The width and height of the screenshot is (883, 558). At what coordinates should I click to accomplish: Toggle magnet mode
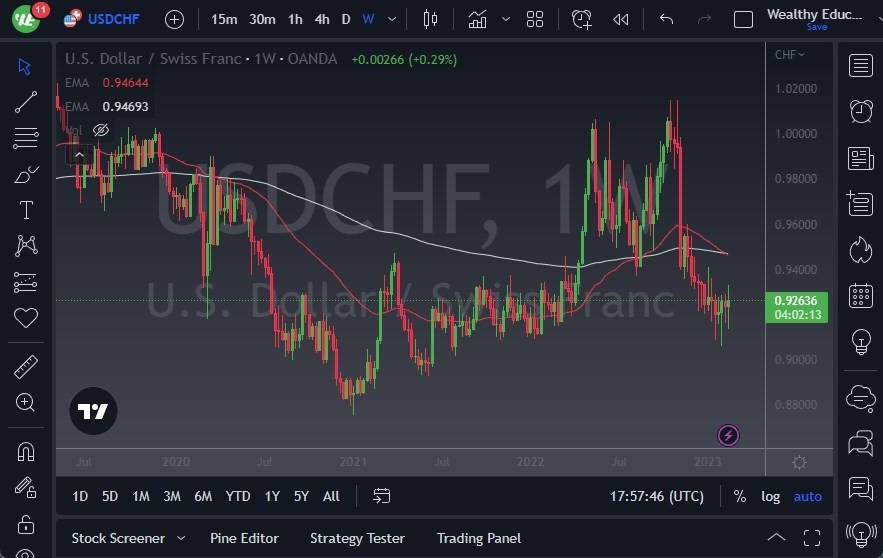pos(25,452)
